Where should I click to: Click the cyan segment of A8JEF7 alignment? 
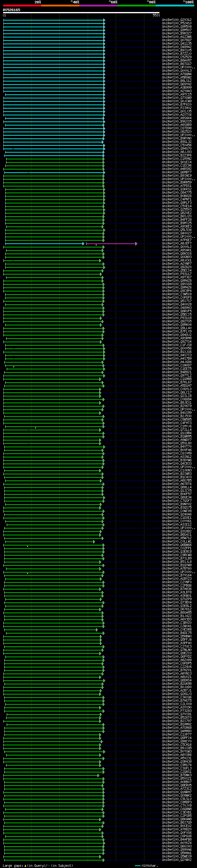[44, 243]
